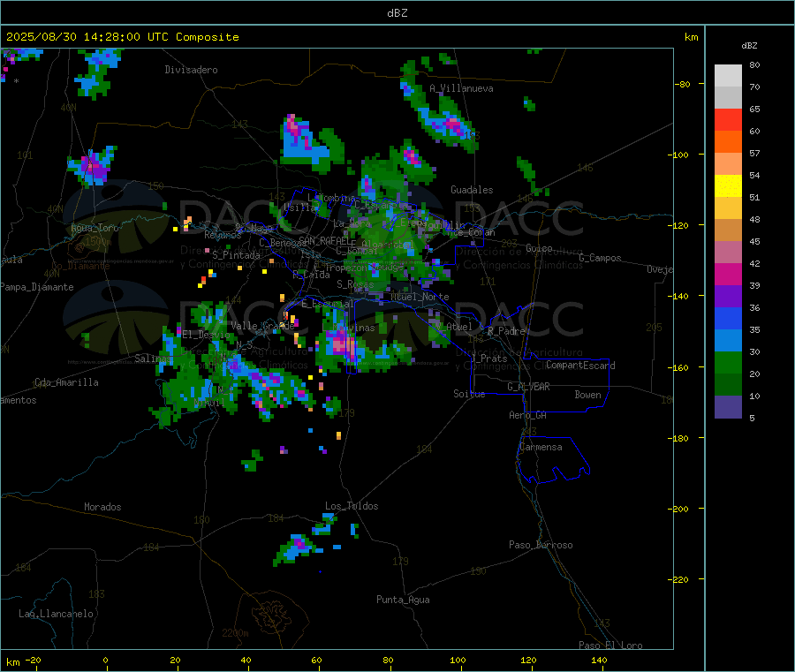Select the Punta_Agua map label
Screen dimensions: 795x672
(403, 600)
